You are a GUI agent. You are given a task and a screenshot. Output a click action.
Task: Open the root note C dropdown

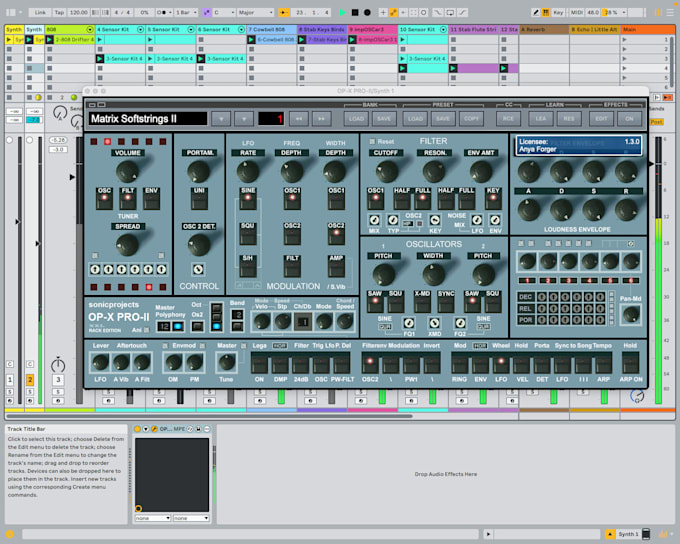[x=224, y=13]
